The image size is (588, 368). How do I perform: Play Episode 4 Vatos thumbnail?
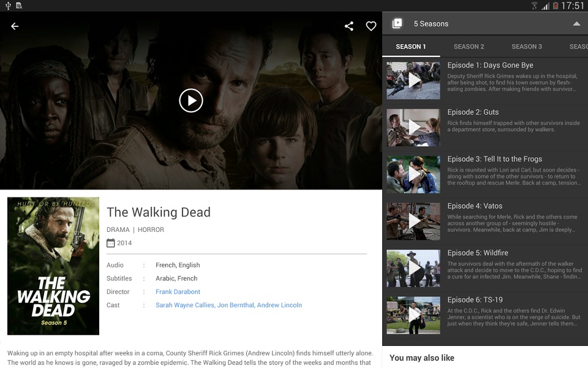click(413, 221)
